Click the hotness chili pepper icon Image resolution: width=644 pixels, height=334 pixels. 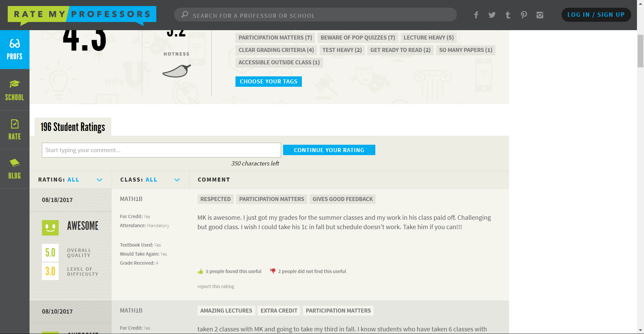coord(177,71)
